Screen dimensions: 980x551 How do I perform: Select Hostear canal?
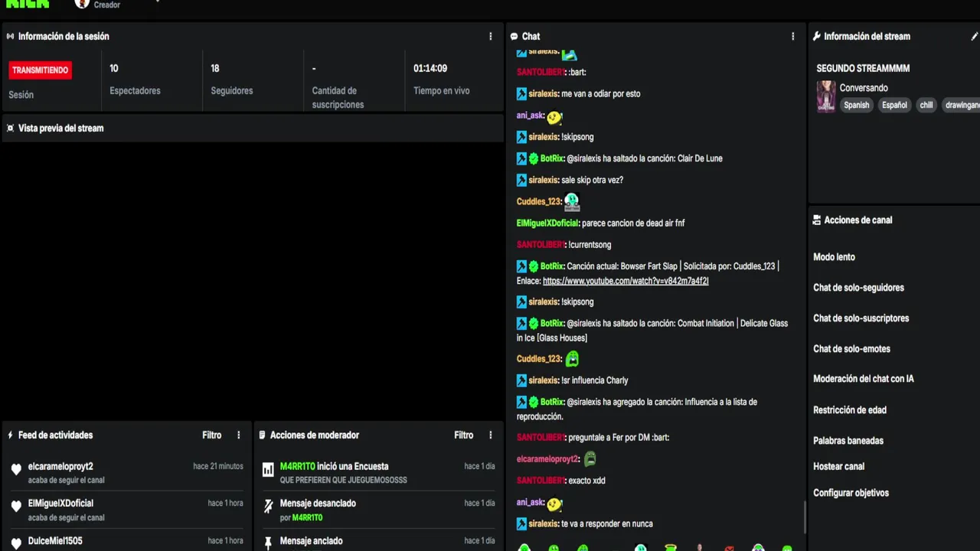[838, 466]
